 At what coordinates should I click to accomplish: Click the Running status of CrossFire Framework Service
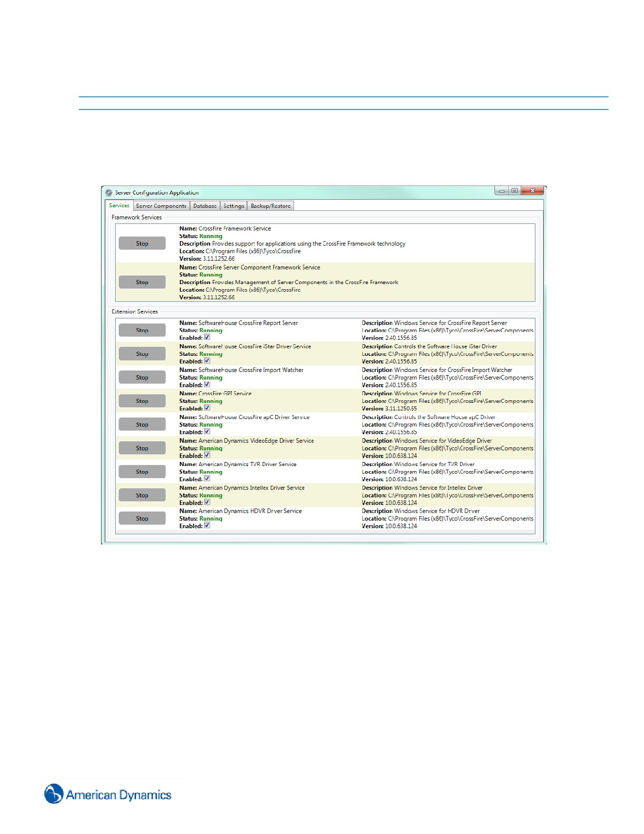click(x=211, y=236)
